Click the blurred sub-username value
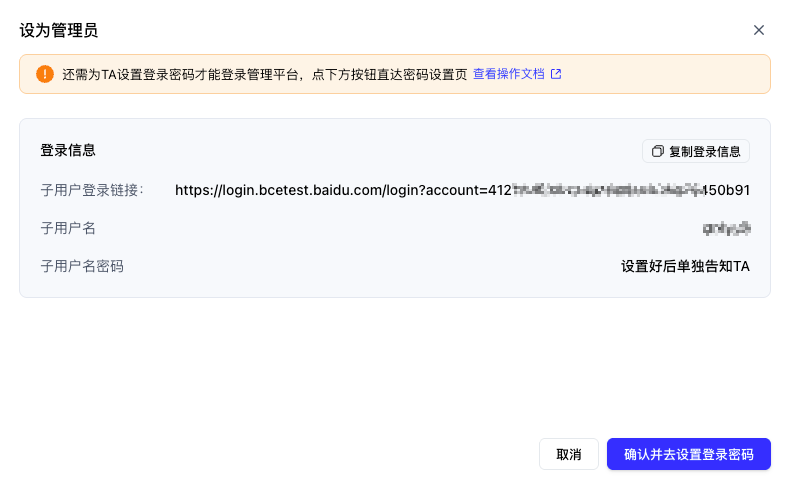 [726, 228]
